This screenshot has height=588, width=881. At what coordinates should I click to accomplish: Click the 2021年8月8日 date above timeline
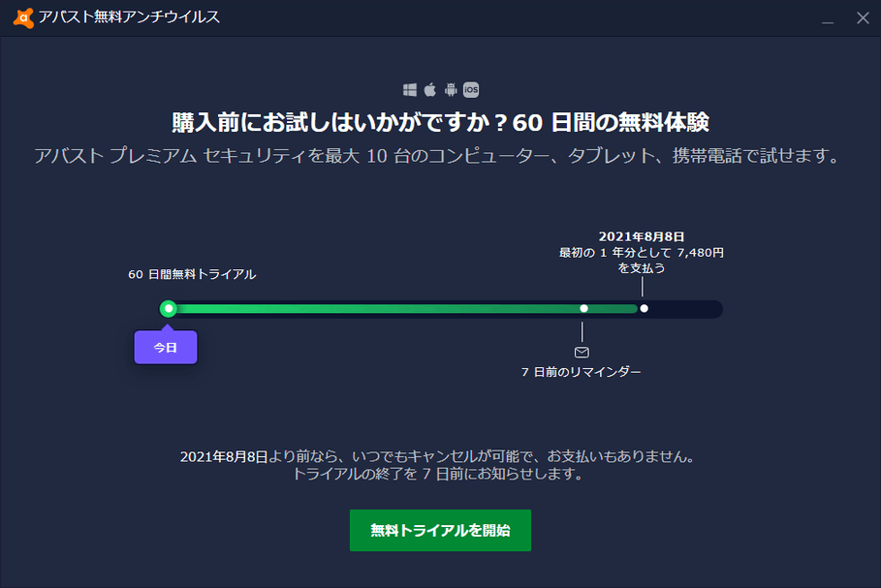tap(642, 236)
